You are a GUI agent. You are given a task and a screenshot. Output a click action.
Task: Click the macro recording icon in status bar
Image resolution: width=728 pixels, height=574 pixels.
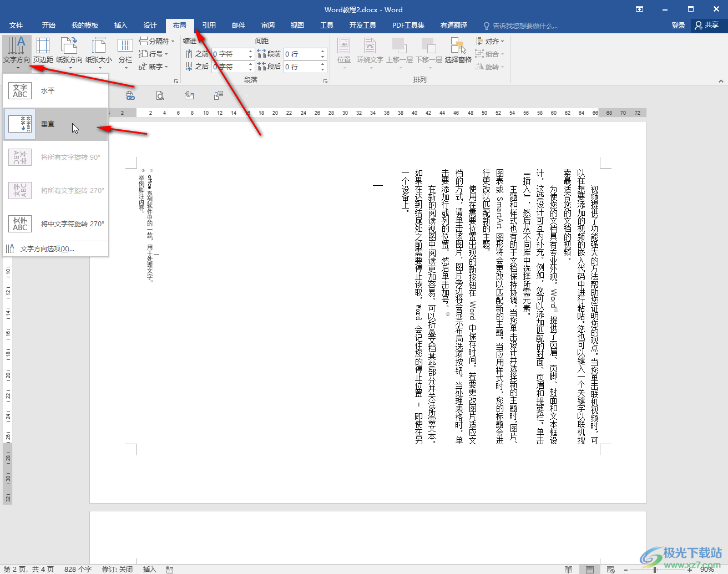click(x=170, y=570)
